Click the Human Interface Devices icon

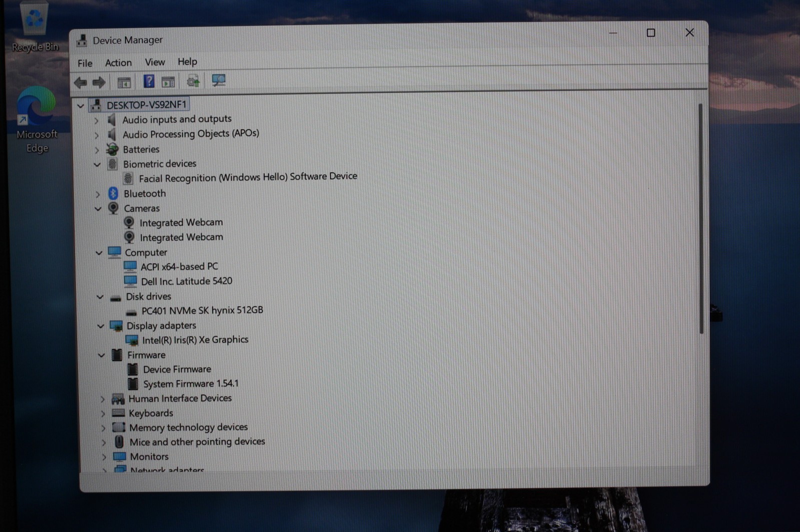click(x=118, y=398)
